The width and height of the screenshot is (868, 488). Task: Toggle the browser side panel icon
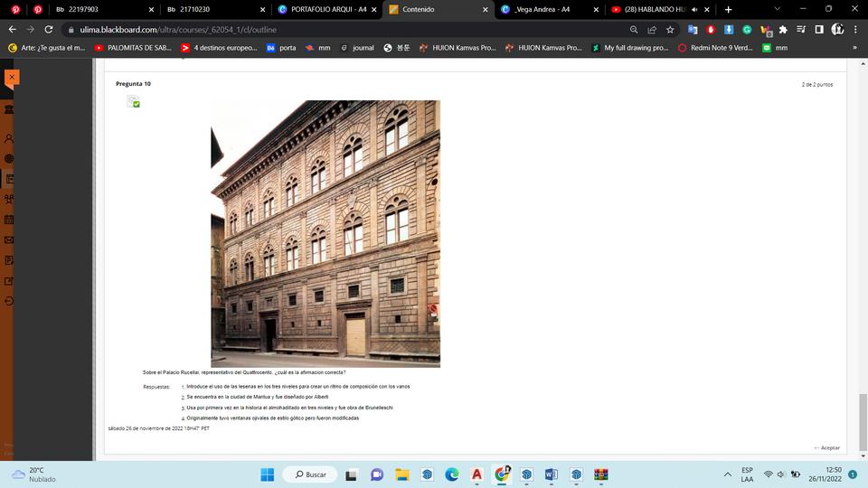point(819,29)
